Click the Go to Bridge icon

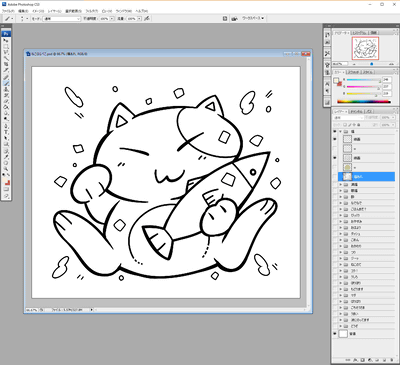235,19
